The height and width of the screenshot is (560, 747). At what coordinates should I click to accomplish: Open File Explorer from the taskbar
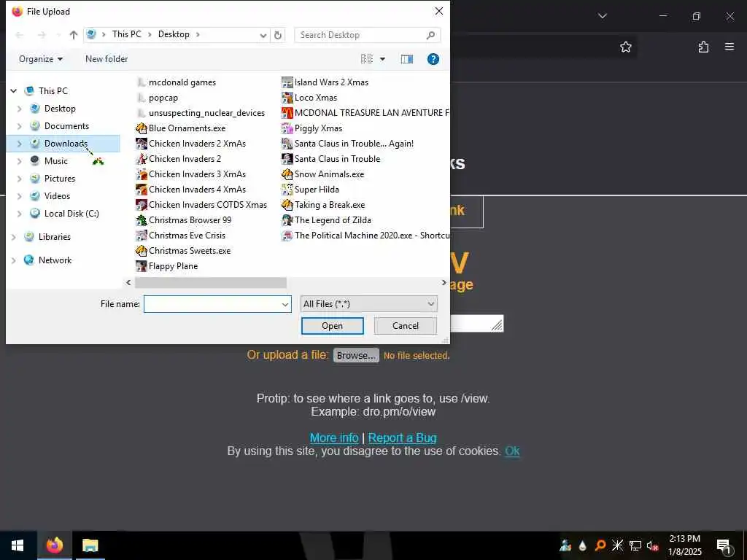pyautogui.click(x=90, y=545)
